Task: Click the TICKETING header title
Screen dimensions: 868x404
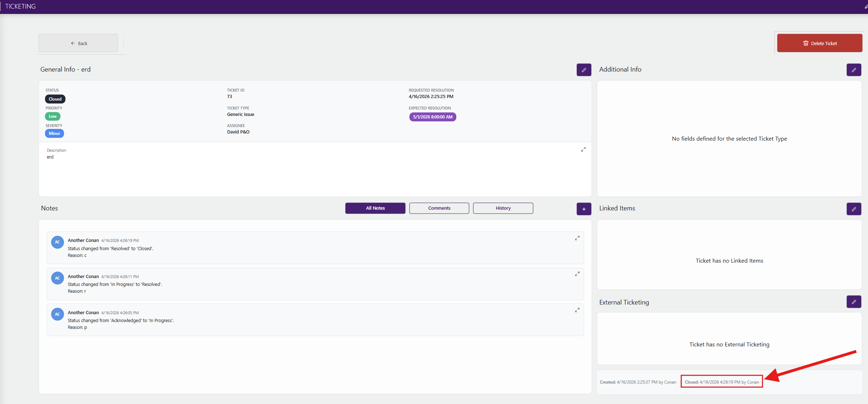Action: click(x=20, y=6)
